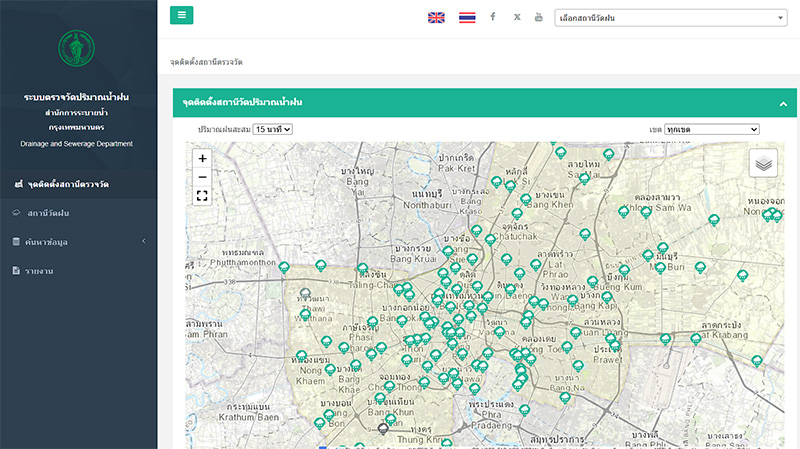Viewport: 800px width, 449px height.
Task: Click the rain marker near Bang Na
Action: tap(565, 398)
